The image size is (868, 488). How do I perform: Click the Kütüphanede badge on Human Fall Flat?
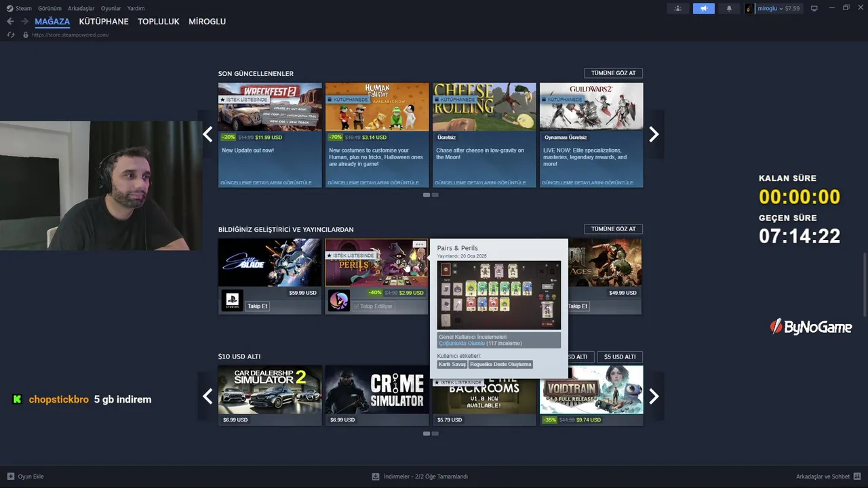click(x=348, y=100)
